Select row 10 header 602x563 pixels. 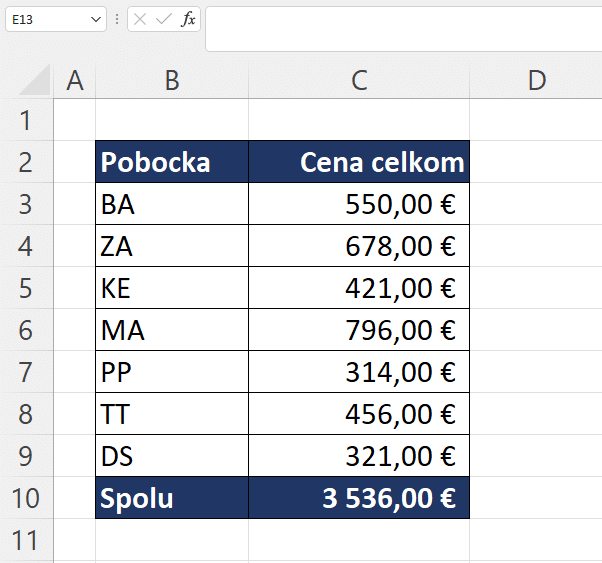click(x=26, y=498)
